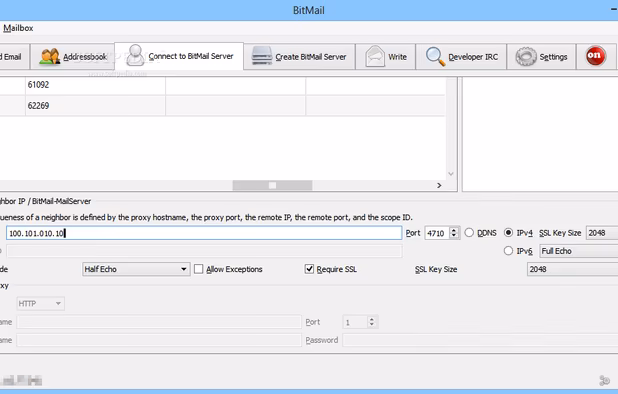Increase the neighbor port value
The height and width of the screenshot is (394, 618).
(x=454, y=230)
